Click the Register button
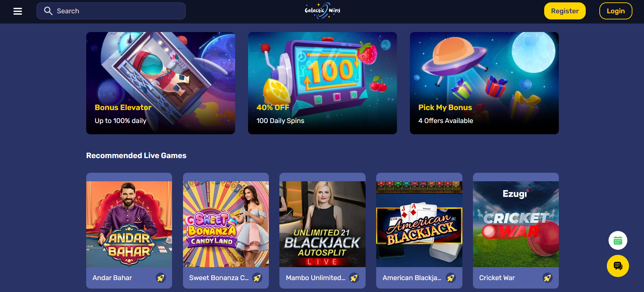This screenshot has width=644, height=292. pos(565,11)
